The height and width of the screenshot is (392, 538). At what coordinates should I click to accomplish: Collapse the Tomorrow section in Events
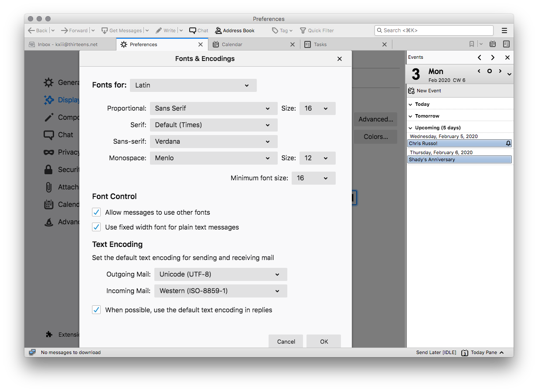(411, 116)
